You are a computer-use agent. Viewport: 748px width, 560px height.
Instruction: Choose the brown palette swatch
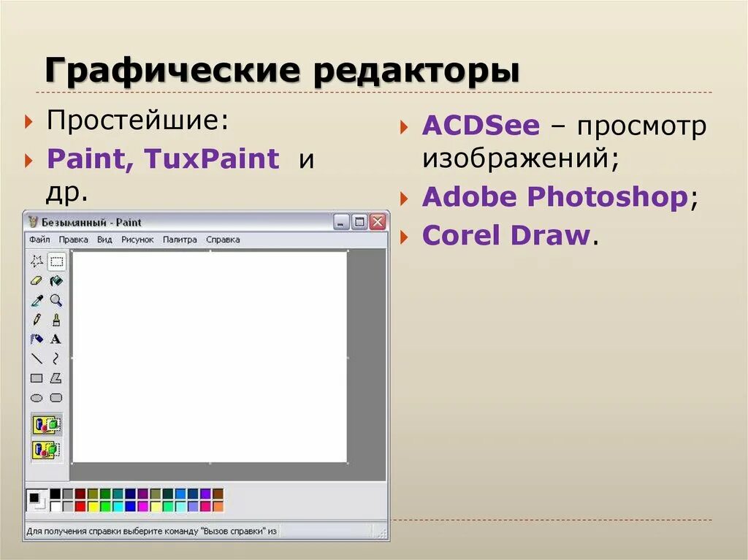click(218, 494)
